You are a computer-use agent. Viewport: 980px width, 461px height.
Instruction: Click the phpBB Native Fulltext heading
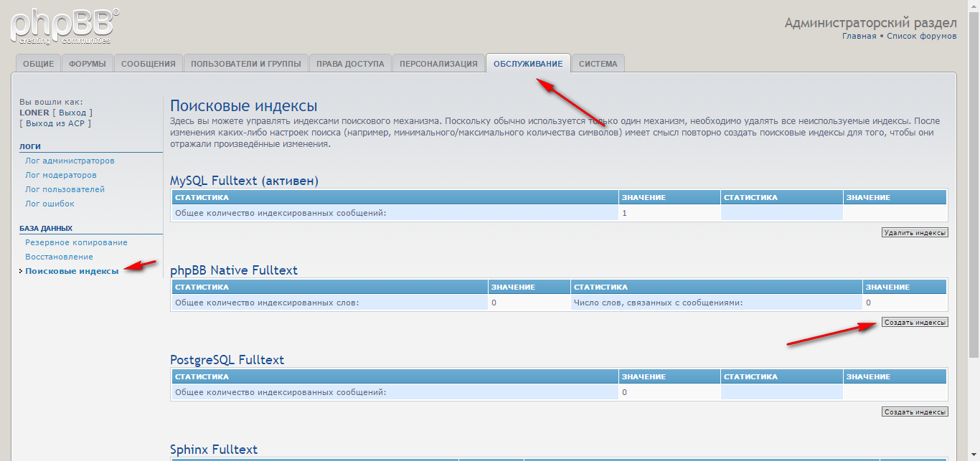pyautogui.click(x=234, y=270)
